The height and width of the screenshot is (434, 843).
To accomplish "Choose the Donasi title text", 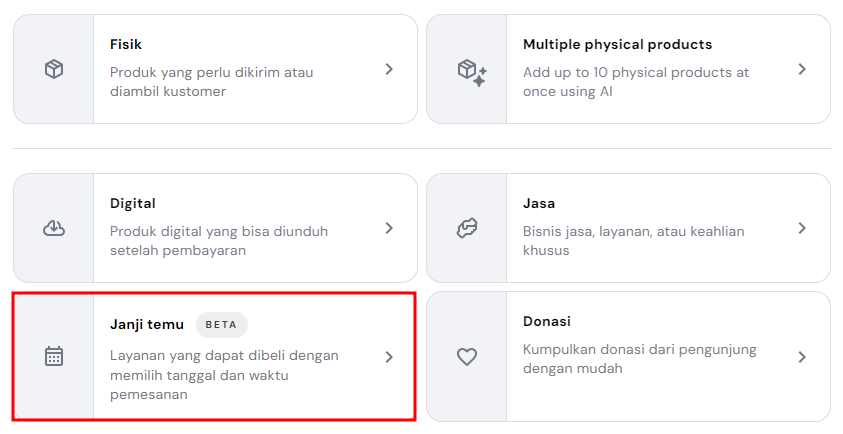I will [x=547, y=321].
